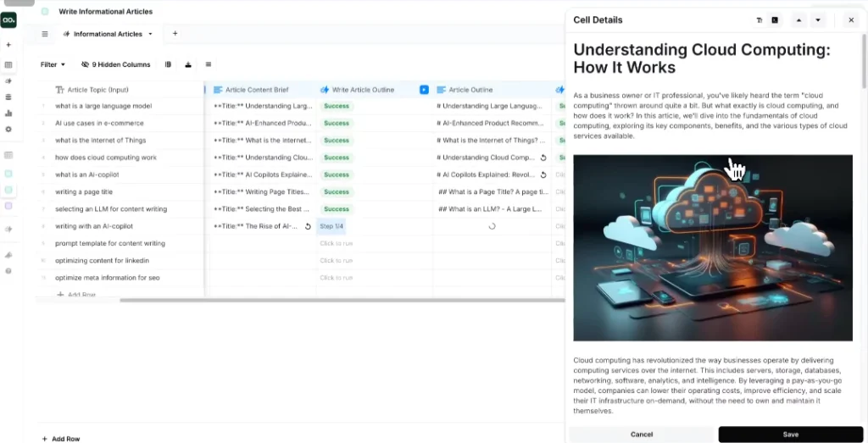The image size is (868, 443).
Task: Run the Write Article Outline column play button
Action: click(x=424, y=90)
